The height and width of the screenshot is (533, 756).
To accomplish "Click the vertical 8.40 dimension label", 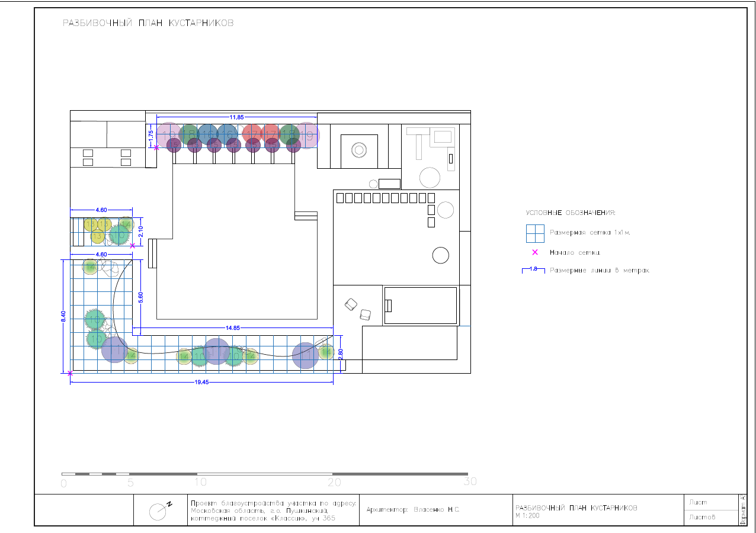I will (63, 316).
